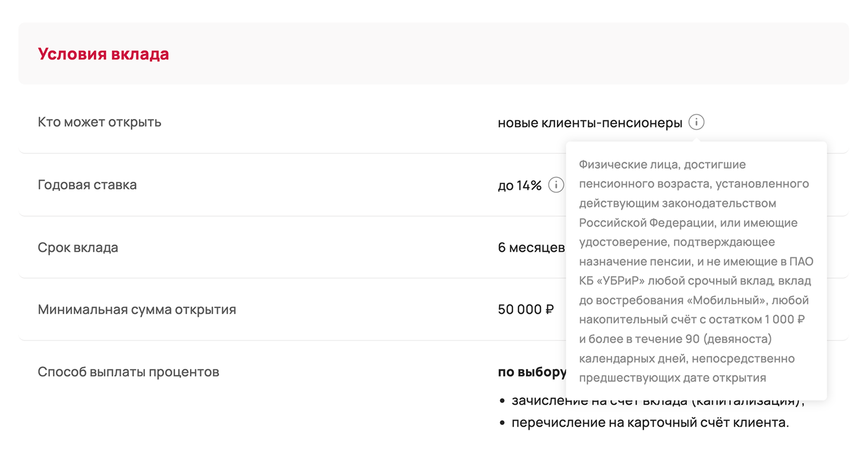Select the Годовая ставка row label
Screen dimensions: 868x466
point(87,185)
